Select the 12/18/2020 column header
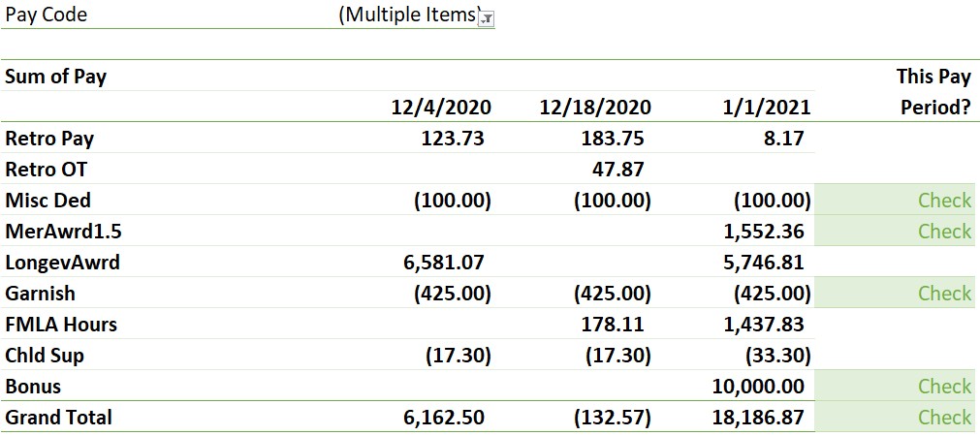This screenshot has width=980, height=436. pyautogui.click(x=595, y=107)
